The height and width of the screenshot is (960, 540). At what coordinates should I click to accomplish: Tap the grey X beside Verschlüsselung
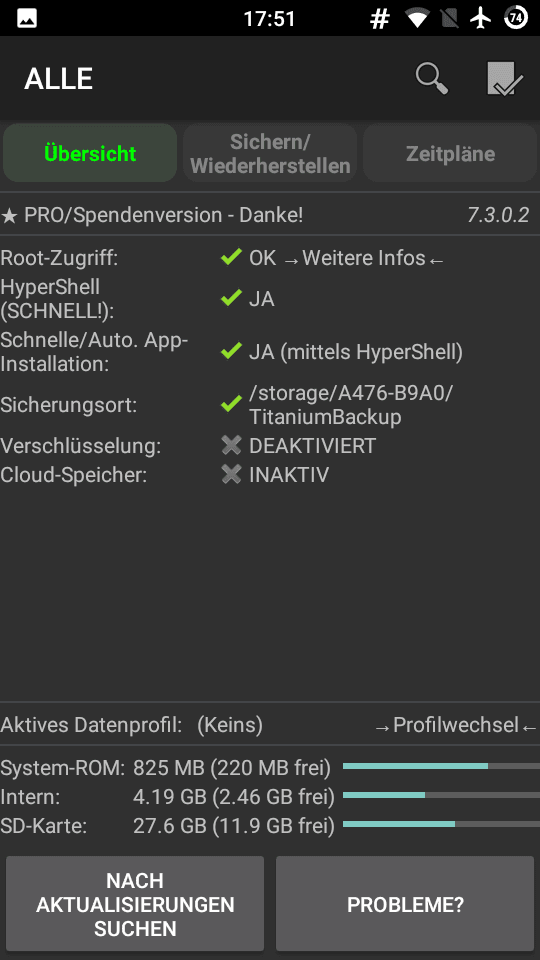tap(231, 445)
